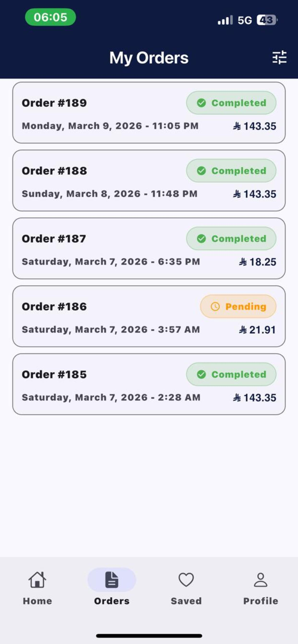
Task: Tap the Home house icon
Action: click(x=37, y=580)
